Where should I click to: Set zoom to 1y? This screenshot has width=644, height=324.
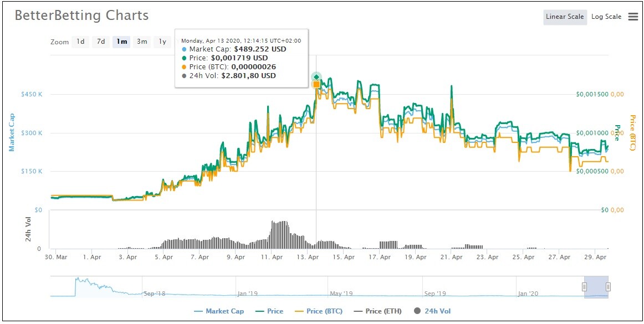click(x=162, y=42)
